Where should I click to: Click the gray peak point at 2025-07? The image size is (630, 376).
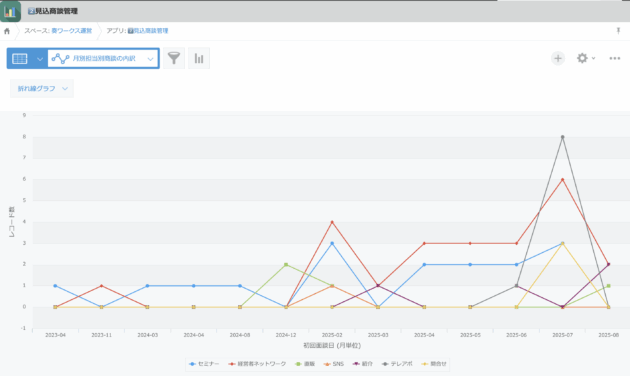(562, 137)
